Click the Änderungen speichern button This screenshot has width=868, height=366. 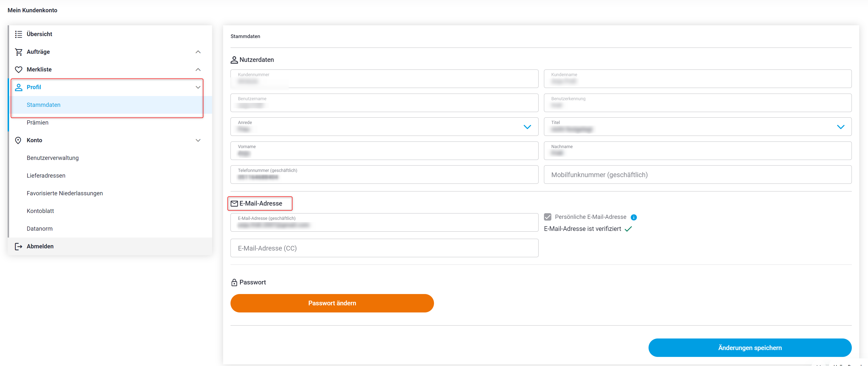click(750, 348)
